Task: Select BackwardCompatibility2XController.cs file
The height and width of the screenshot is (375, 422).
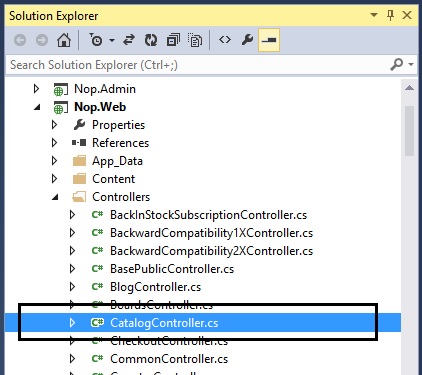Action: 211,251
